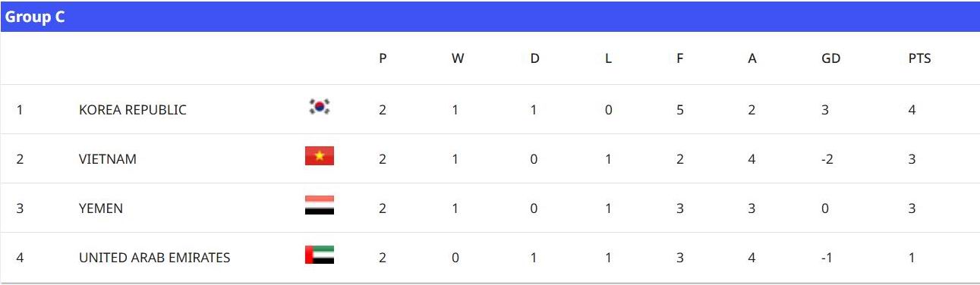
Task: Select Korea Republic's points value 4
Action: coord(912,110)
